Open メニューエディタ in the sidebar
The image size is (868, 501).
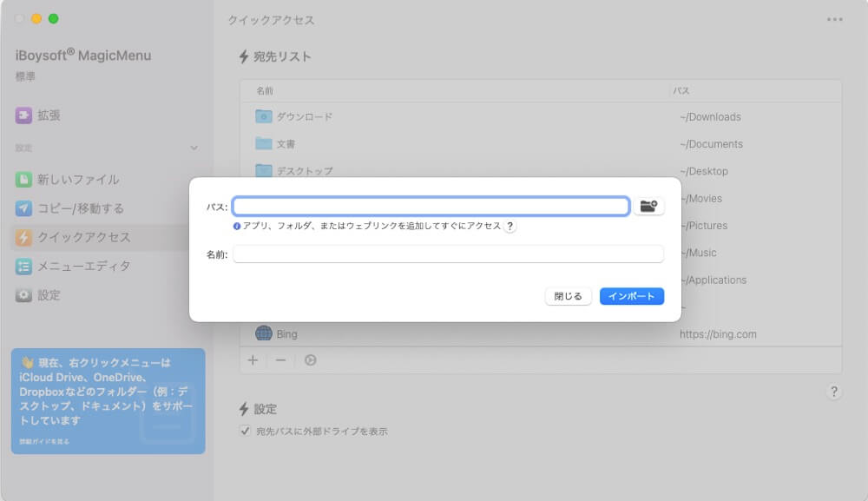point(83,267)
